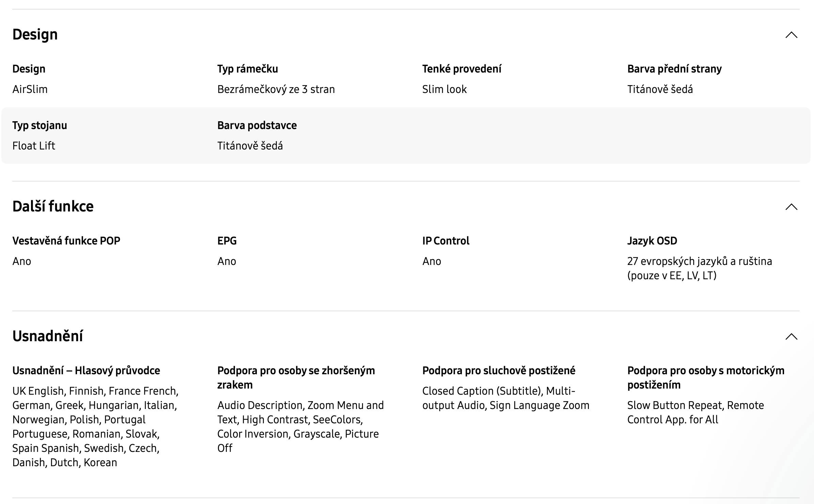
Task: Click the EPG spec label
Action: coord(227,241)
